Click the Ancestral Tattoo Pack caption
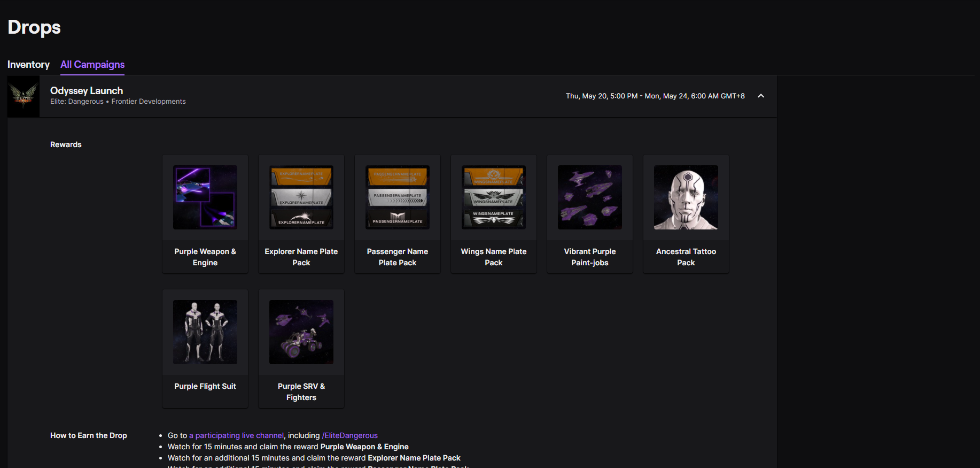 tap(686, 257)
